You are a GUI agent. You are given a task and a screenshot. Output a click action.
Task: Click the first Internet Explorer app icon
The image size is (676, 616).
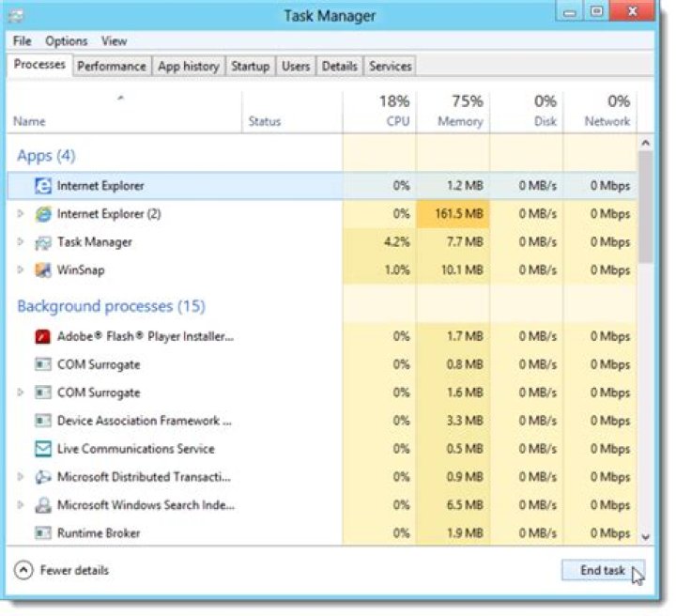[x=42, y=186]
